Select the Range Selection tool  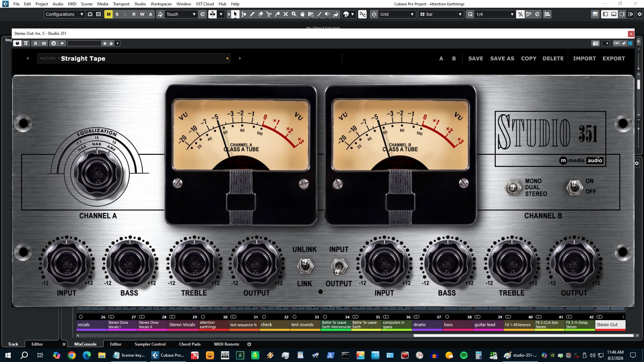[244, 14]
